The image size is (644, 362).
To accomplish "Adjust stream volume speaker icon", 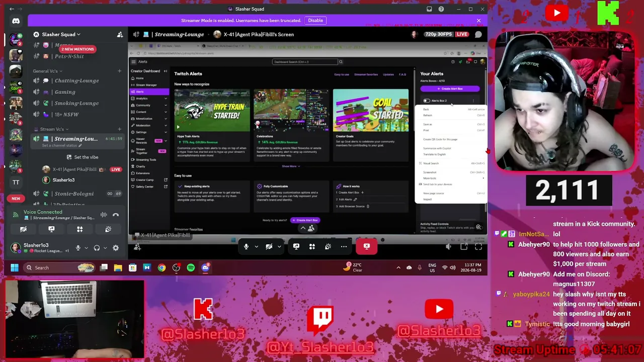I will coord(449,246).
